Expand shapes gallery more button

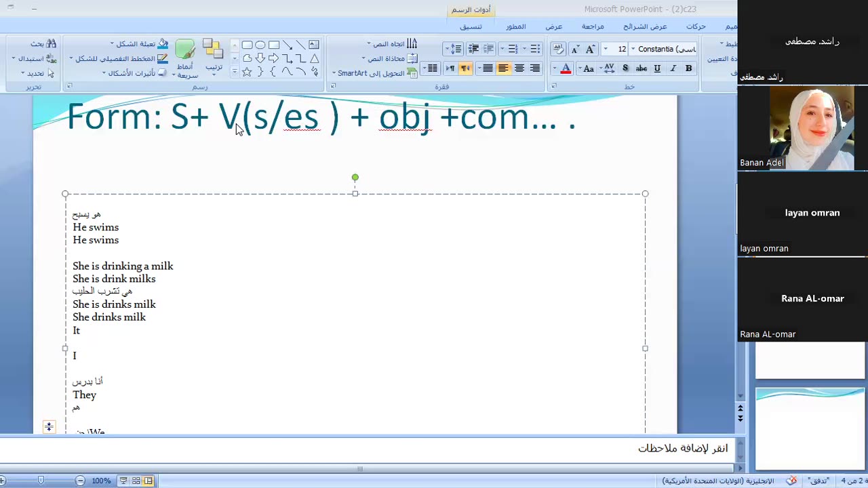235,71
